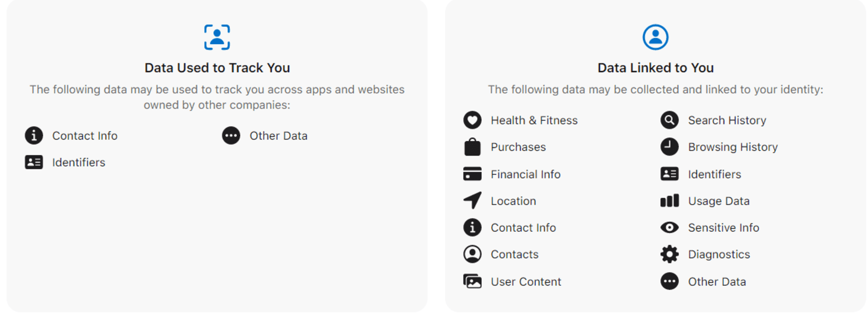
Task: Click the Purchases shopping bag icon
Action: point(472,147)
